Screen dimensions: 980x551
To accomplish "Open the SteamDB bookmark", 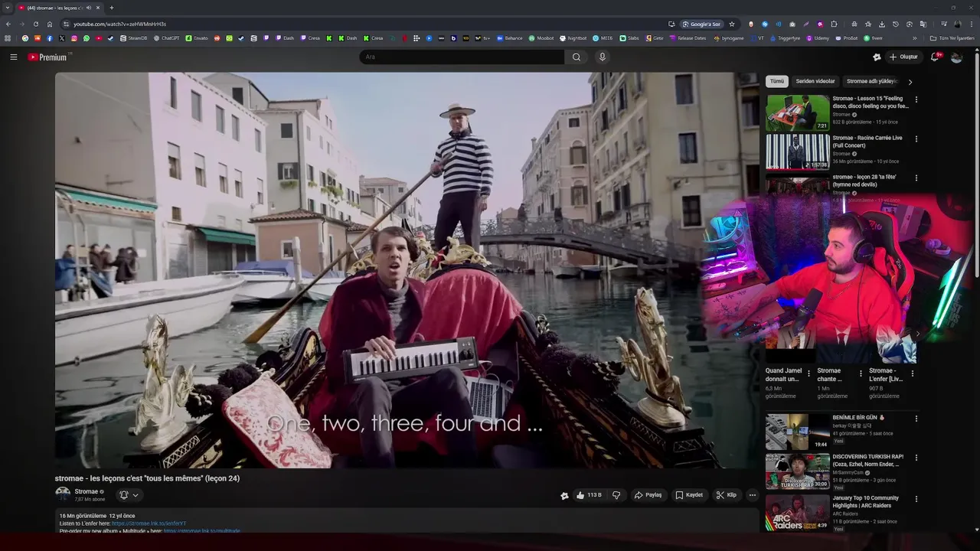I will 133,37.
